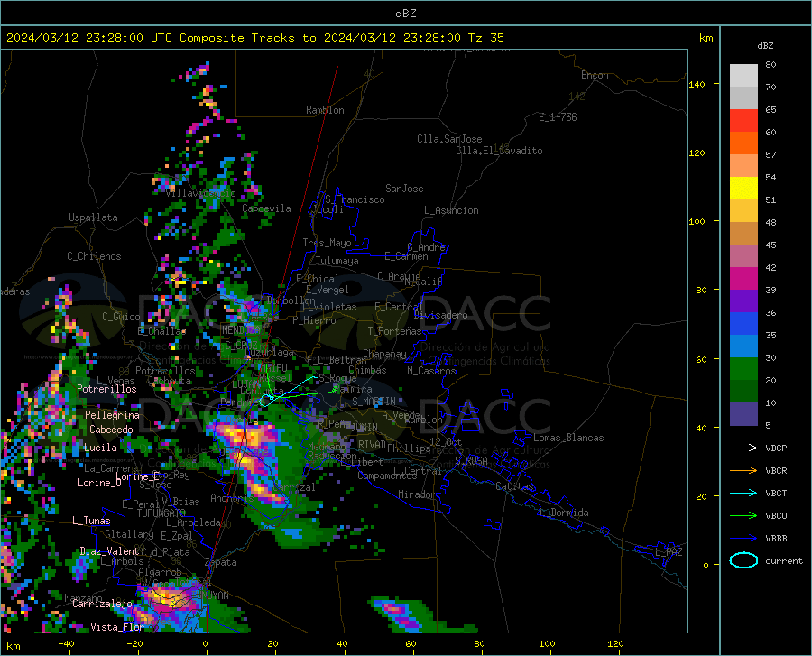Viewport: 812px width, 656px height.
Task: Click the 'Uspallata' map label
Action: point(93,217)
